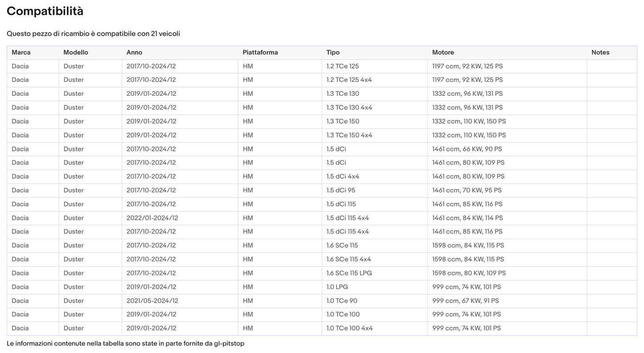Select the 1.3 TCe 130 type cell

pos(374,94)
